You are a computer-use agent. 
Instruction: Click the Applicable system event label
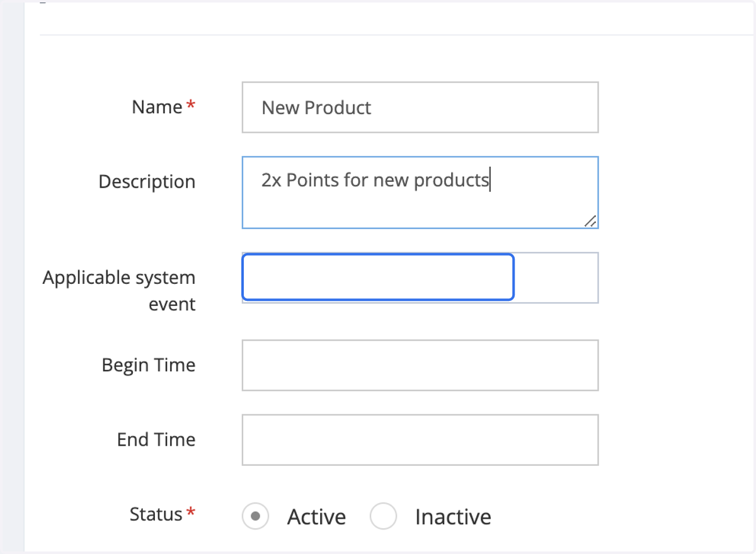pos(119,291)
